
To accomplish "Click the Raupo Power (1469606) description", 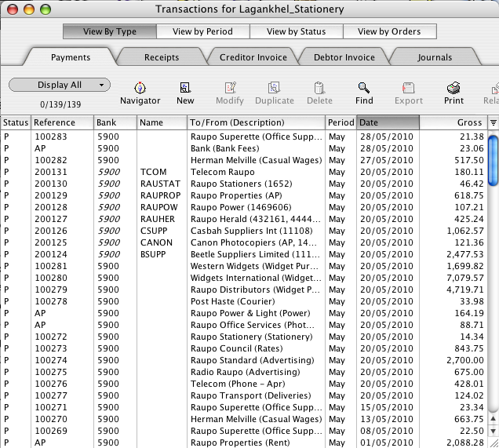I will tap(241, 207).
